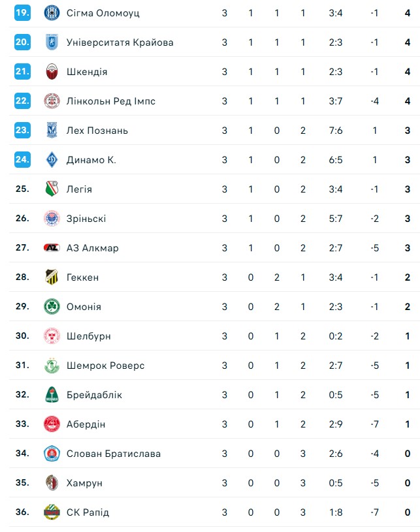Click the СК Рапід team crest
420x532 pixels.
coord(52,512)
